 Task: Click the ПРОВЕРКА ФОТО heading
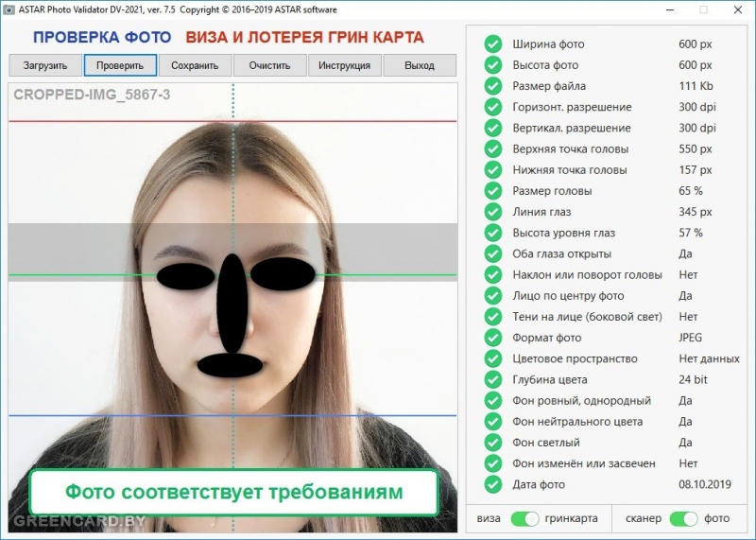[x=102, y=37]
